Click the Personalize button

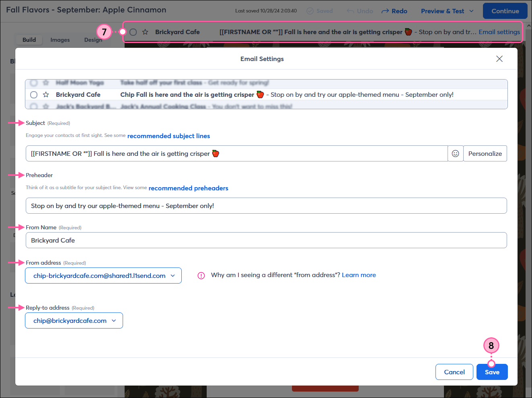(x=485, y=153)
